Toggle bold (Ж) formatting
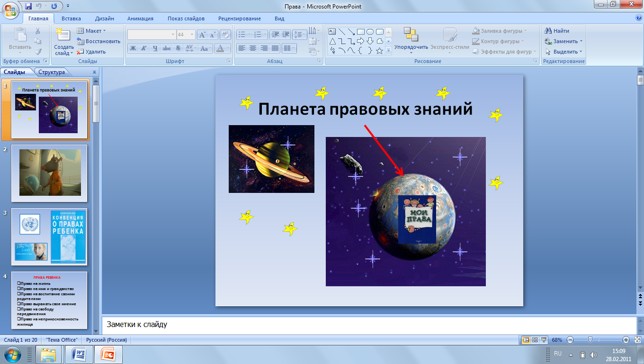 tap(133, 48)
